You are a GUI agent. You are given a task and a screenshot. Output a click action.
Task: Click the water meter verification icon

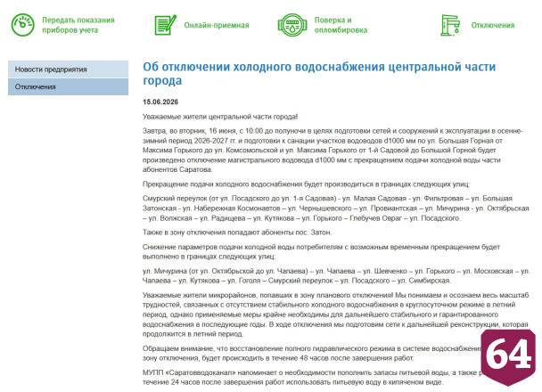292,25
